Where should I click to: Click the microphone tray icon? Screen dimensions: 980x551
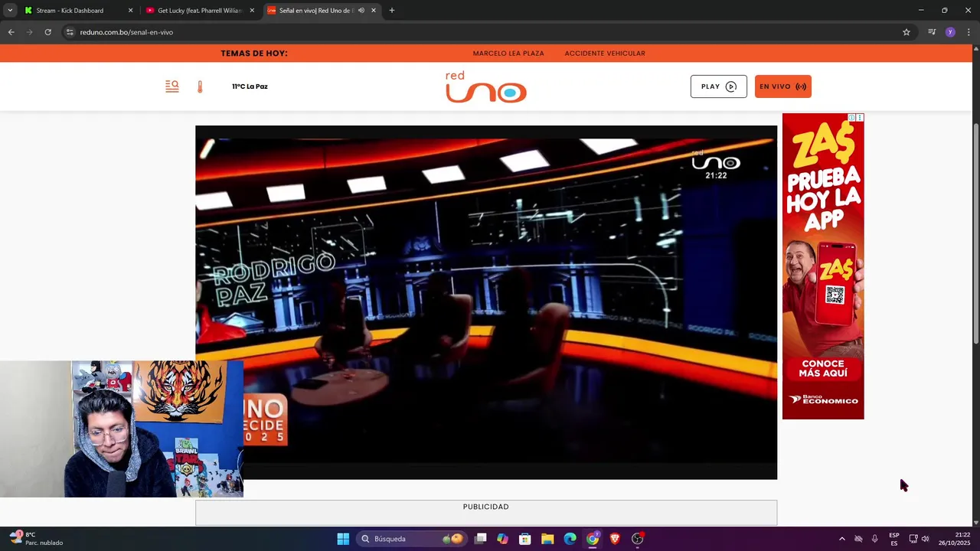click(874, 539)
